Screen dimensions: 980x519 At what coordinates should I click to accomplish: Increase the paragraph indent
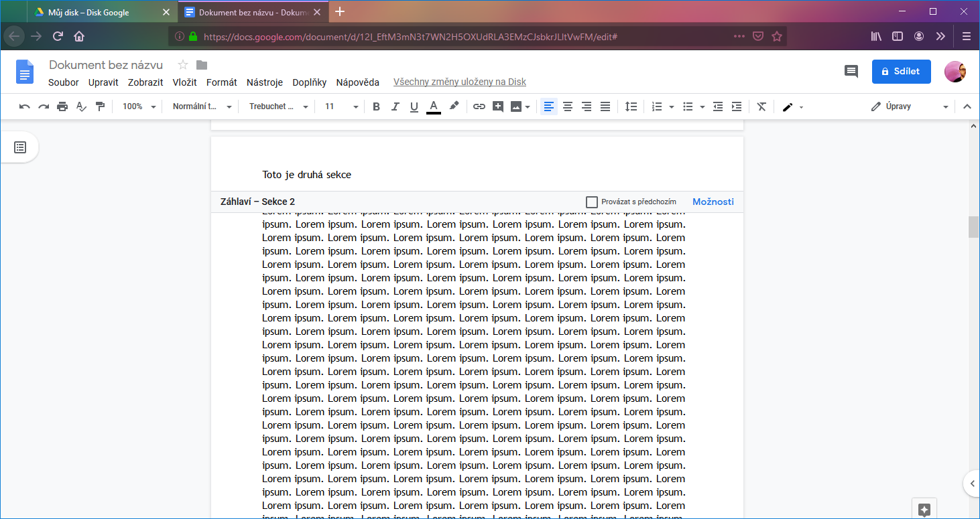737,106
